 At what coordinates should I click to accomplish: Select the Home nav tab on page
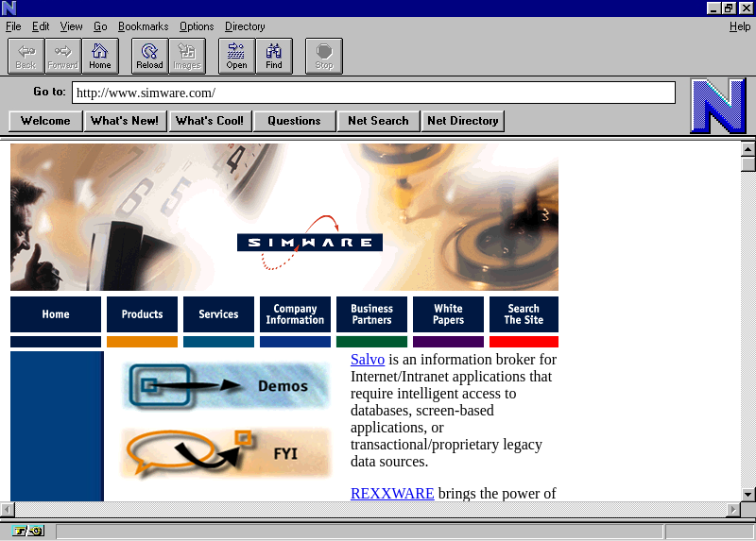(x=56, y=314)
